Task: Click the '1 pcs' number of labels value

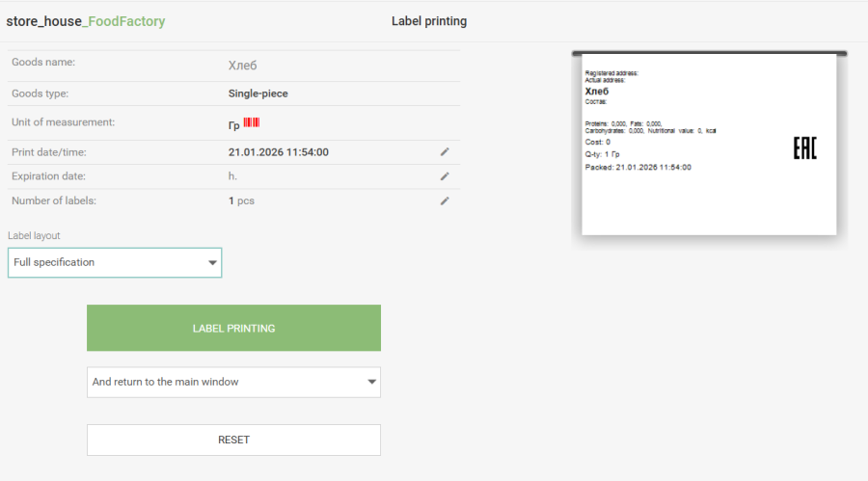Action: point(241,200)
